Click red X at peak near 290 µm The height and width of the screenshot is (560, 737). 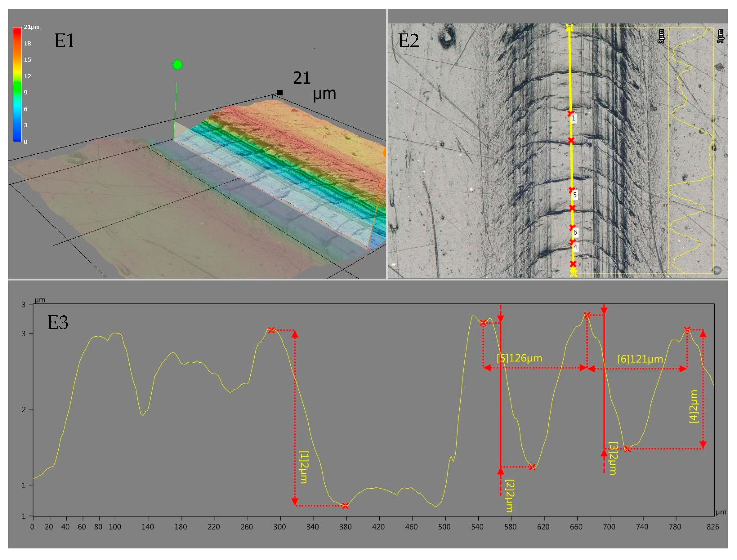pyautogui.click(x=271, y=330)
